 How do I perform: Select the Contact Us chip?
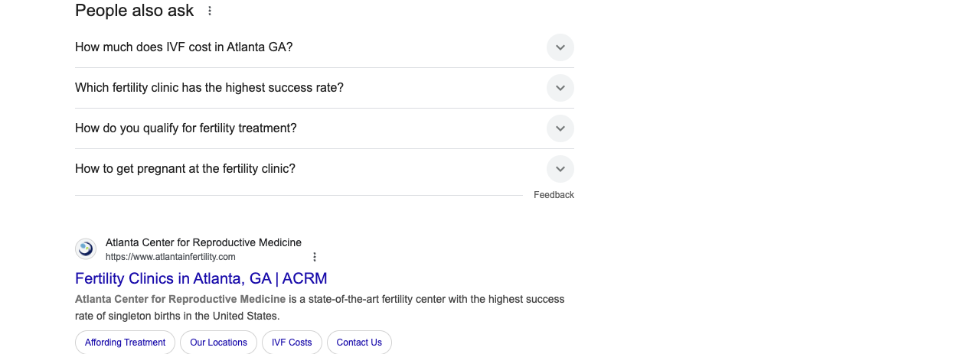pos(359,343)
